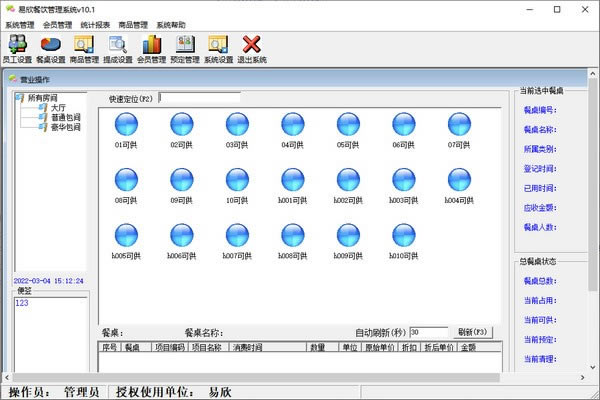600x400 pixels.
Task: Click the 消费时间 column header
Action: [x=247, y=347]
